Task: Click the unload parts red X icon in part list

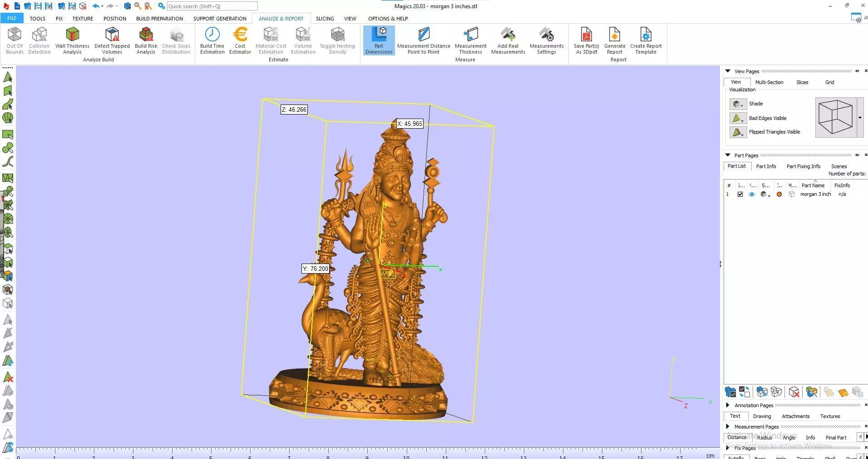Action: click(794, 392)
